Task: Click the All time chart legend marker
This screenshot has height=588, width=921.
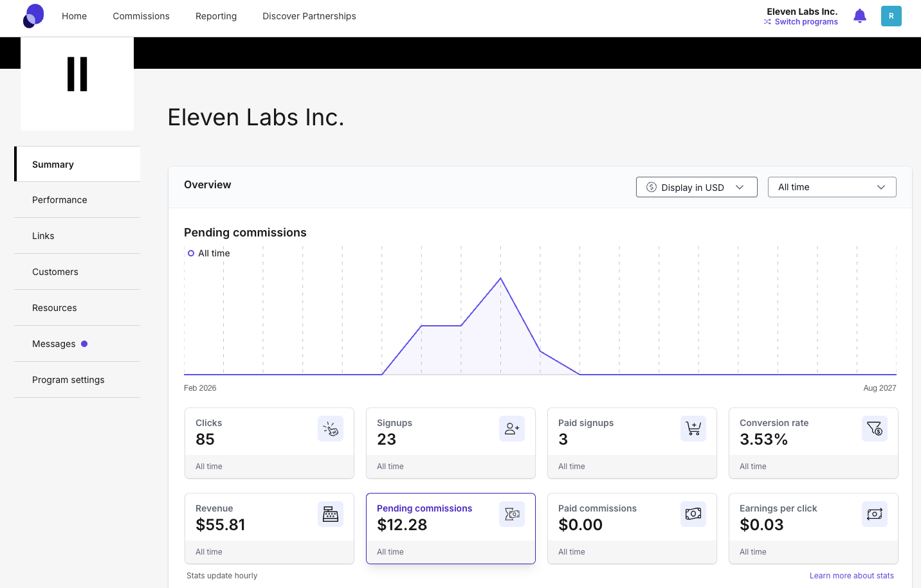Action: tap(191, 253)
